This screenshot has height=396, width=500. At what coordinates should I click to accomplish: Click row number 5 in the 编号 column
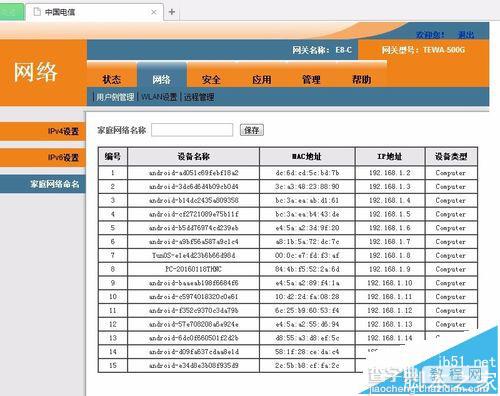(113, 228)
